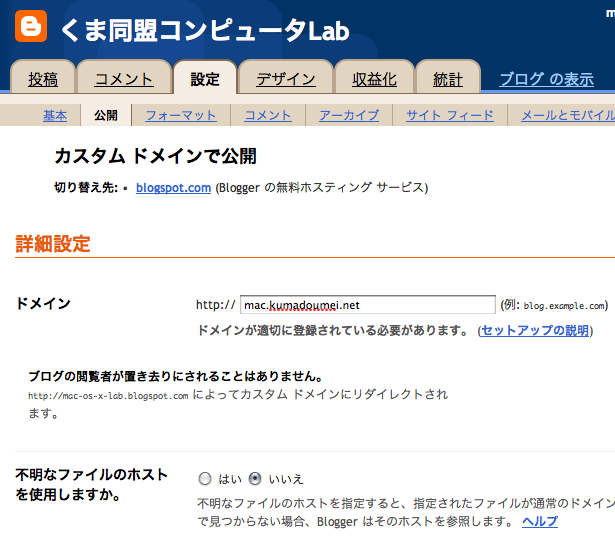This screenshot has height=549, width=615.
Task: Click the カスタム ドメインで公開 heading
Action: coord(156,156)
